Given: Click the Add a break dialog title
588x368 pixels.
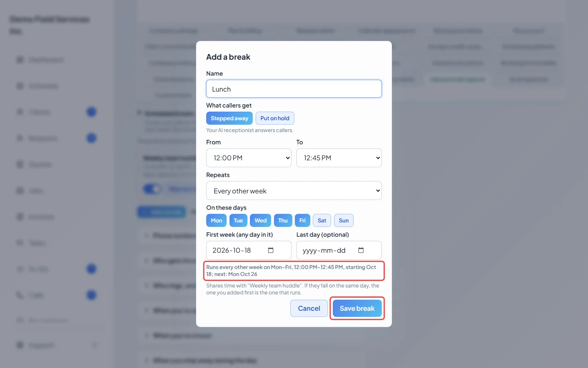Looking at the screenshot, I should tap(228, 57).
